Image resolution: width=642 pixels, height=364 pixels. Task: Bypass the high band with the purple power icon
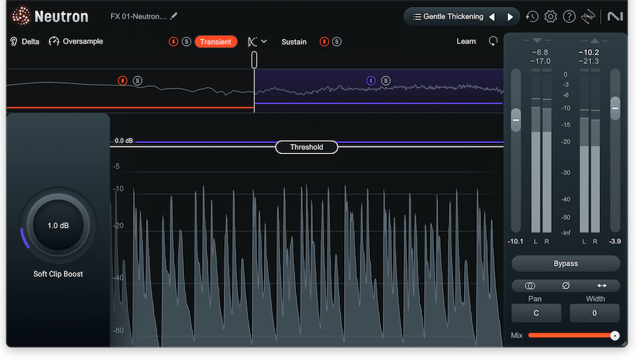[371, 81]
